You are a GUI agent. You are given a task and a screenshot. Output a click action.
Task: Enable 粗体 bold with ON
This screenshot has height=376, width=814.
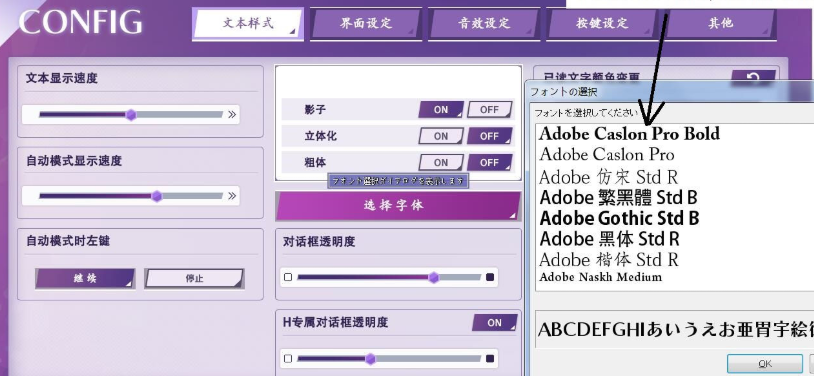click(x=441, y=163)
